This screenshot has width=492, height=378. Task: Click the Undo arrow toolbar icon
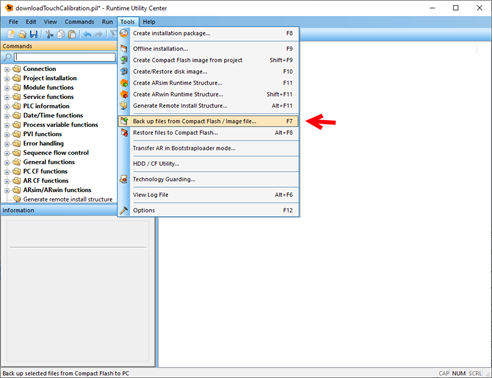pyautogui.click(x=87, y=34)
